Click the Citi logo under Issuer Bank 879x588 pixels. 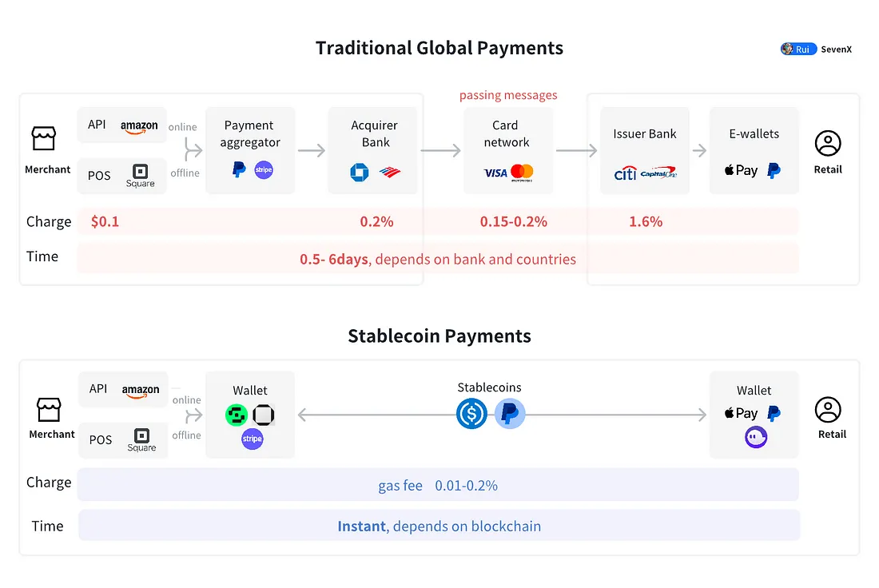625,173
